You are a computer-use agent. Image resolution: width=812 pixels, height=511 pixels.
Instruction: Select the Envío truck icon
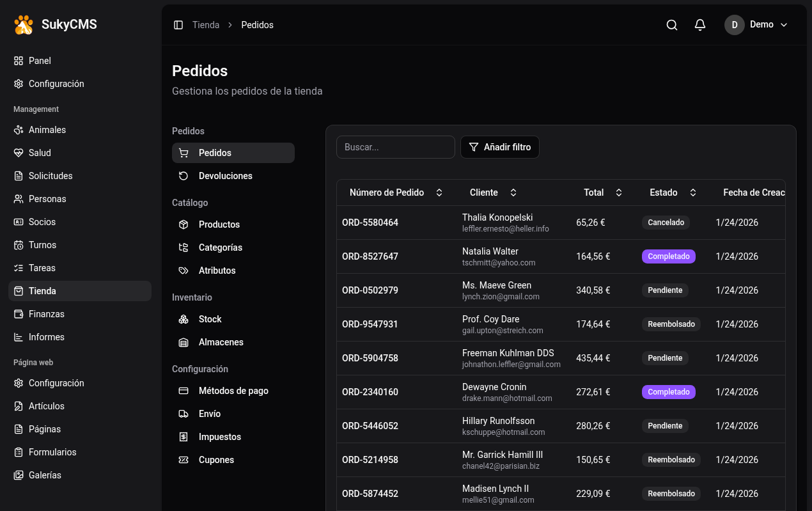pos(183,414)
